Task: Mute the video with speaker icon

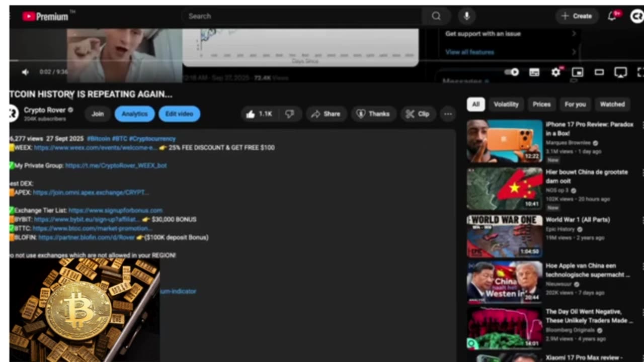Action: point(25,72)
